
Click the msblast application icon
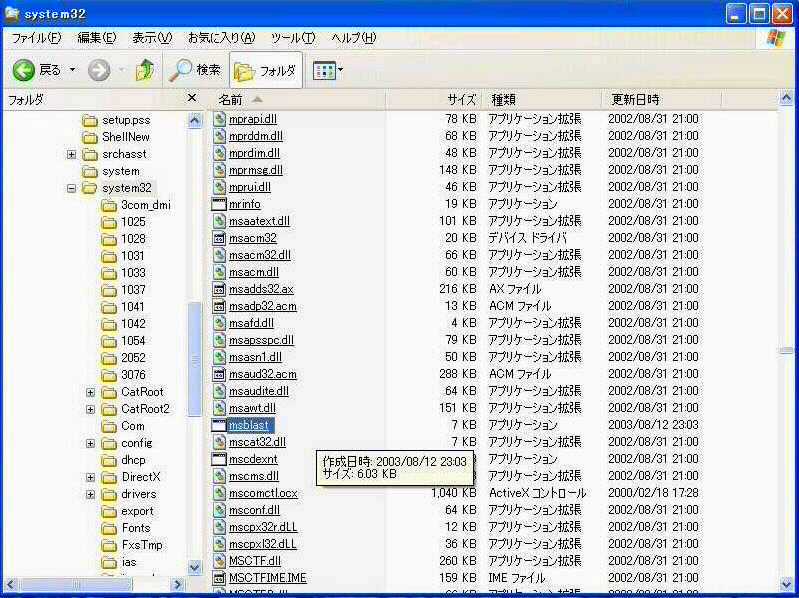click(219, 425)
